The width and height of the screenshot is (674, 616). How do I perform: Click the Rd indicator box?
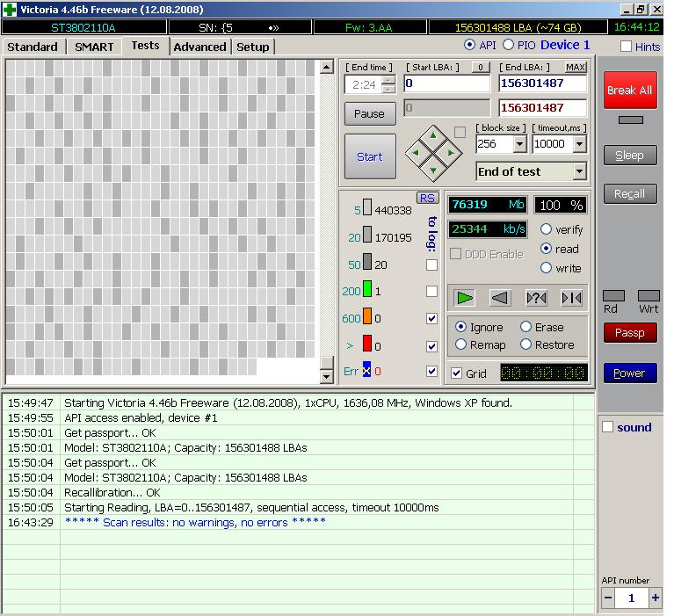(x=613, y=296)
